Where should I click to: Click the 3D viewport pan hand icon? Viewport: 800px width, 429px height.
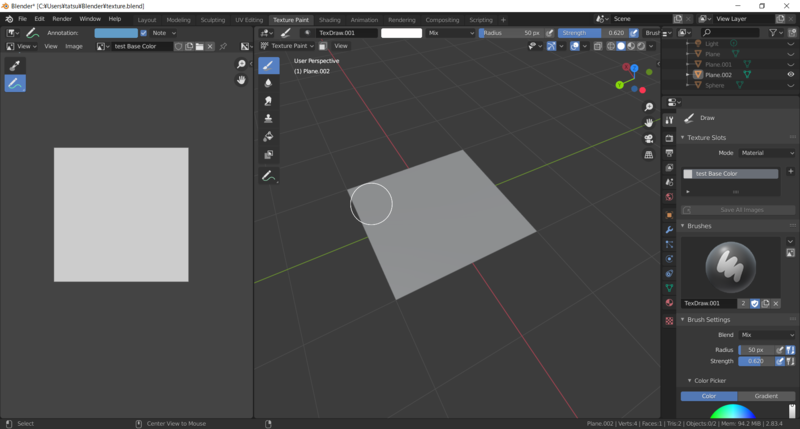click(648, 123)
